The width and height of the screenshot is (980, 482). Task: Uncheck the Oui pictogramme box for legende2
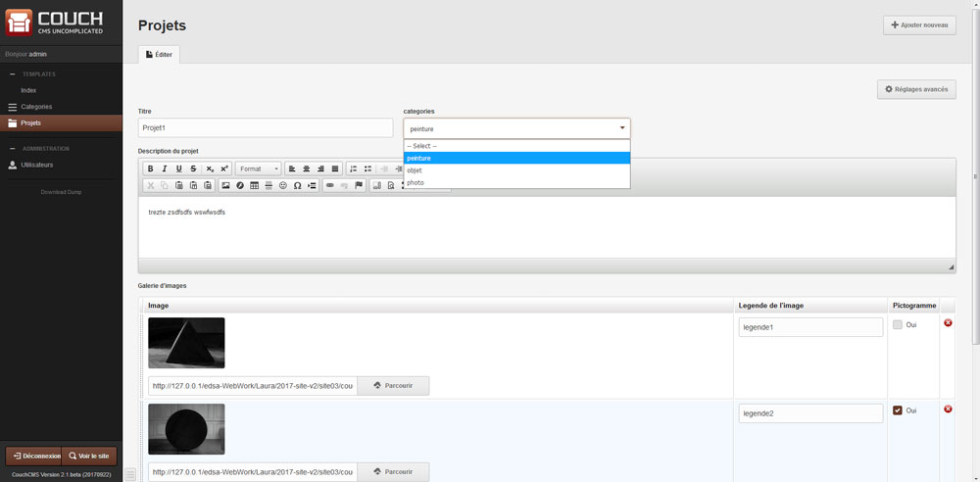(898, 410)
